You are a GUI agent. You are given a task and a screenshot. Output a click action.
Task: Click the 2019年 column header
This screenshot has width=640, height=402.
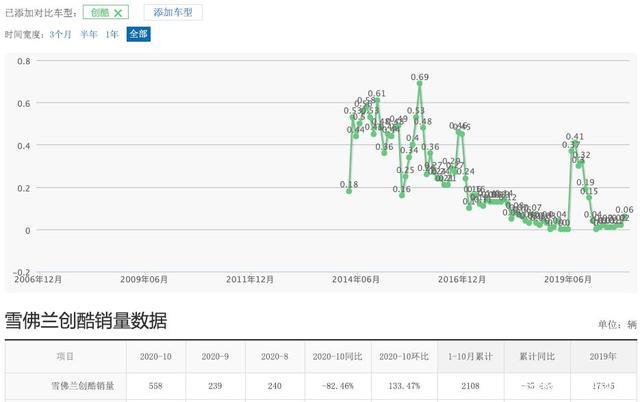tap(602, 357)
